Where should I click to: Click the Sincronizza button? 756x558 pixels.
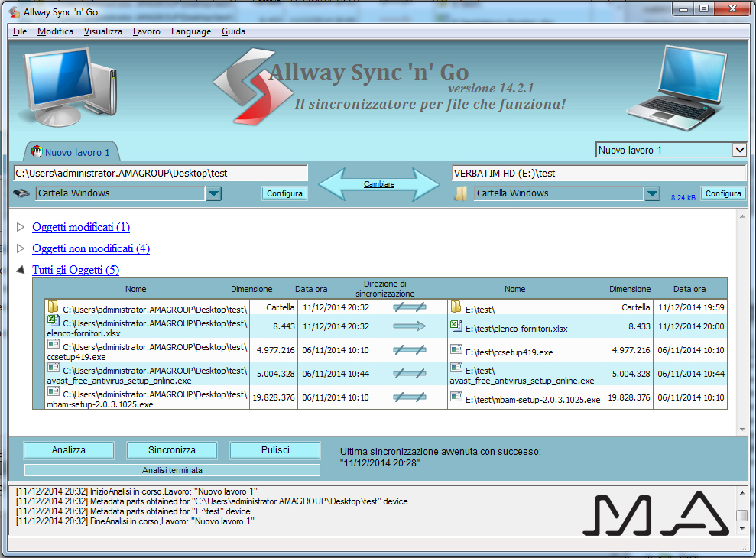coord(172,450)
